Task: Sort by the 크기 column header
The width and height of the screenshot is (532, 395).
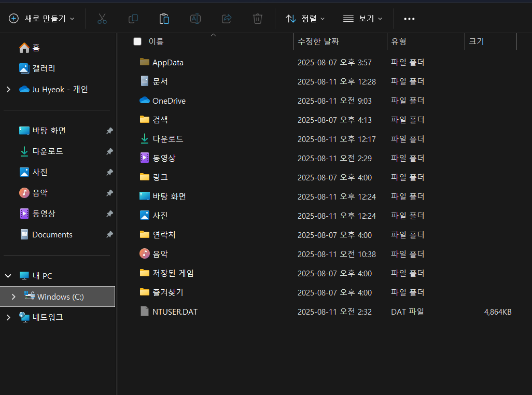Action: pos(477,41)
